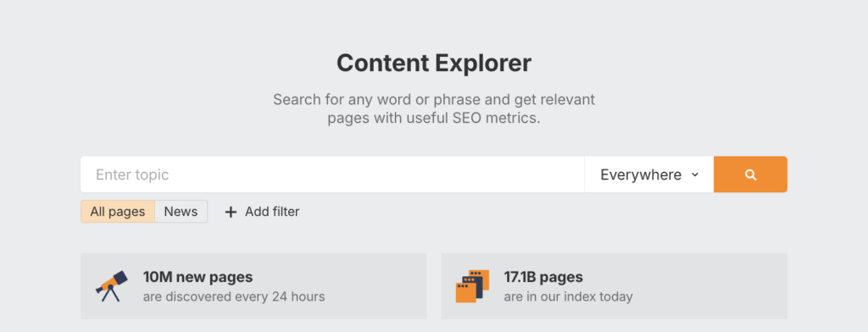Open the Everywhere search scope dropdown
868x332 pixels.
[x=648, y=174]
